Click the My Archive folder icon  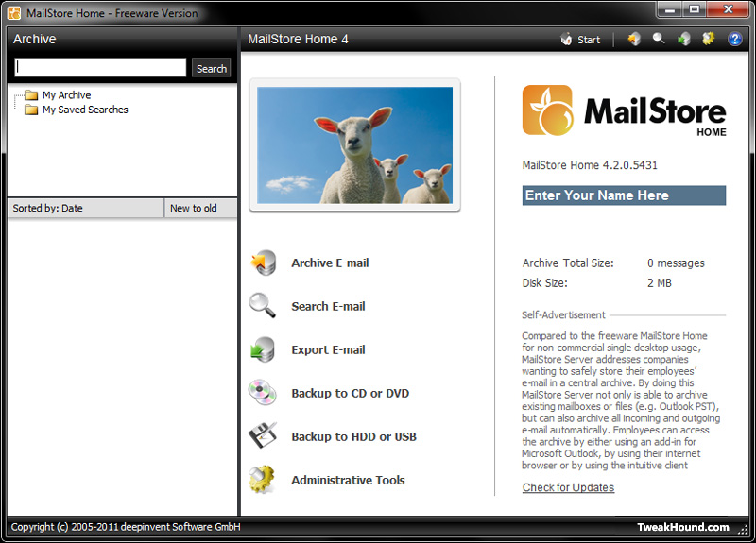31,95
